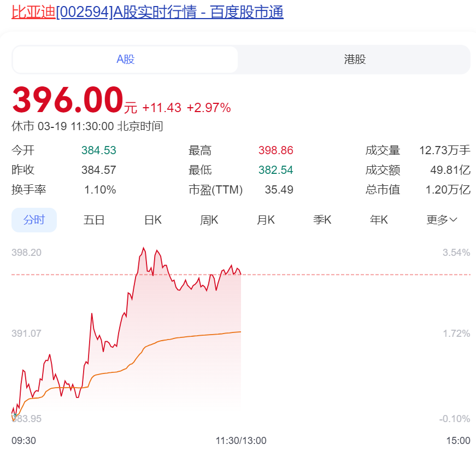This screenshot has height=450, width=476.
Task: Open the 比亚迪 百度股市通 title link
Action: tap(148, 12)
